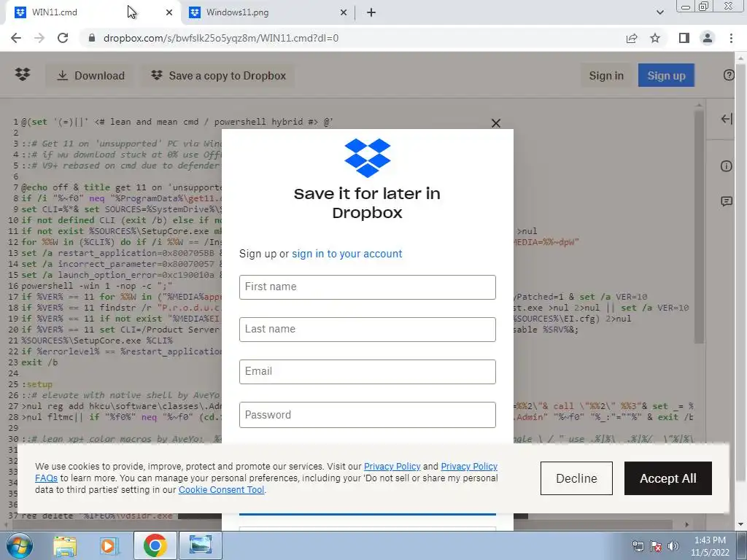This screenshot has height=560, width=747.
Task: Focus the Last name field
Action: [x=368, y=330]
